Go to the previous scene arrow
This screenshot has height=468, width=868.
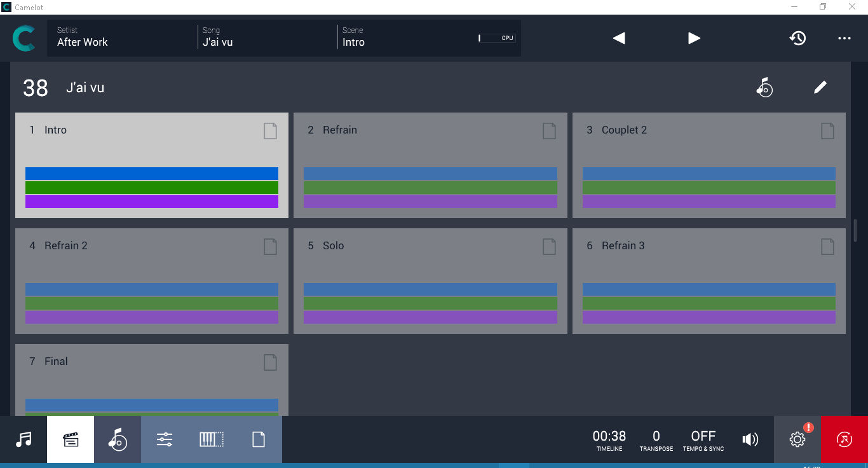coord(619,38)
